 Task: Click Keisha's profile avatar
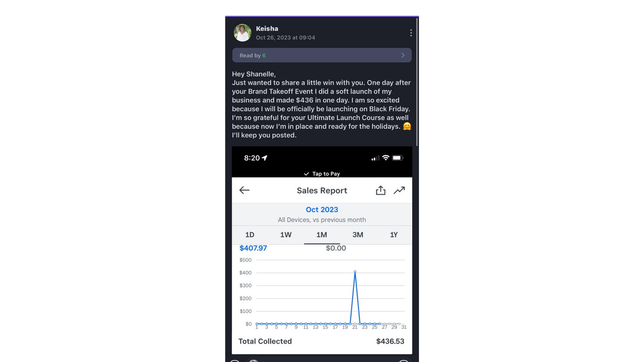tap(242, 33)
